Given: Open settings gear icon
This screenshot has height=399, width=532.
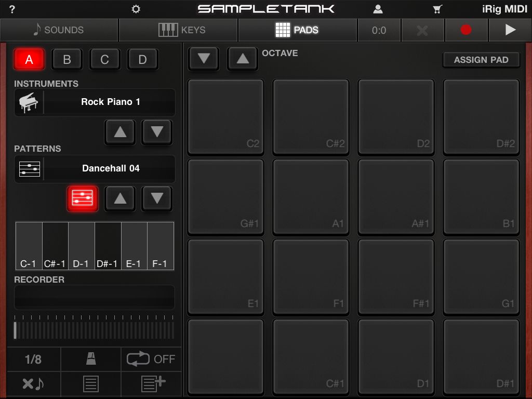Looking at the screenshot, I should coord(136,9).
